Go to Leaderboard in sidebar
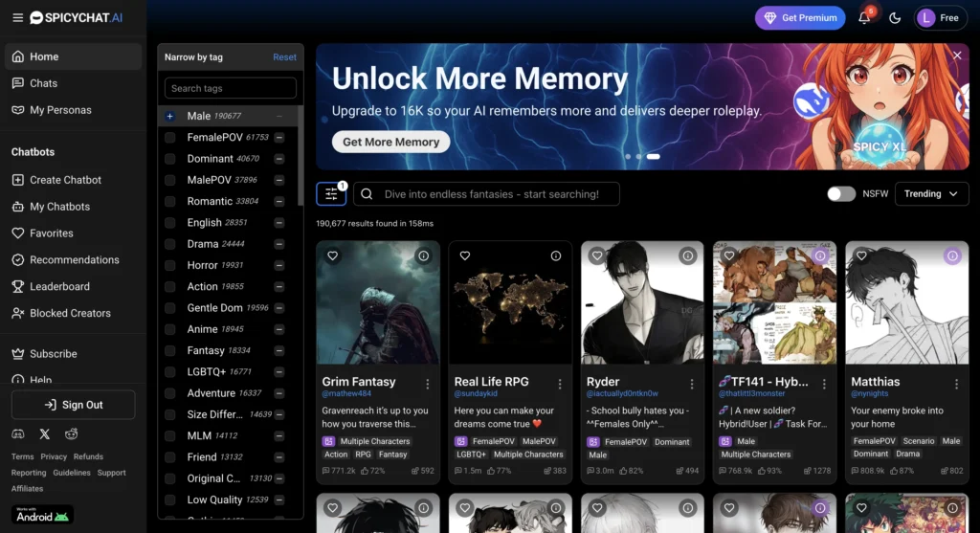This screenshot has height=533, width=980. click(59, 286)
